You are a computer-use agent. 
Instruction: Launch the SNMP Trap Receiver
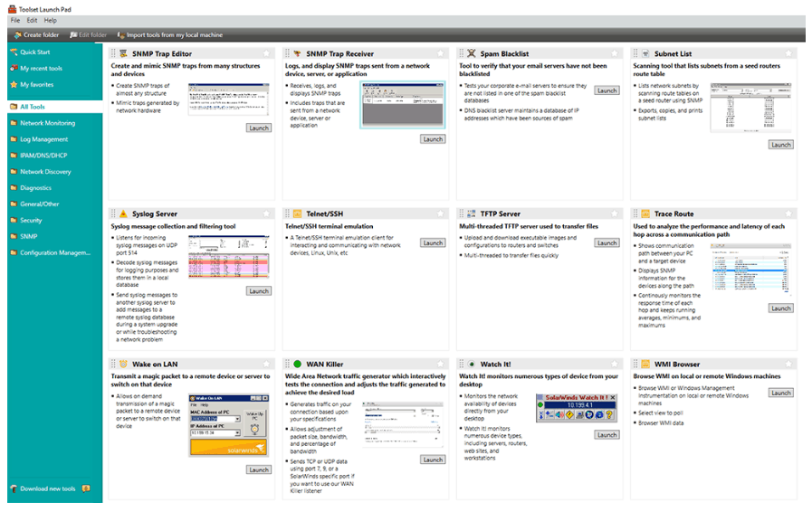click(433, 139)
